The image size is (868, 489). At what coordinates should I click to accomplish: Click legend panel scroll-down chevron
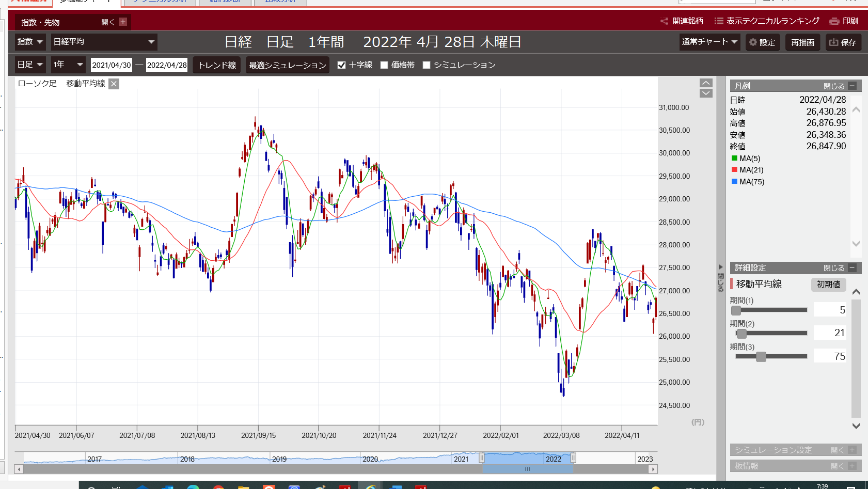[x=856, y=244]
